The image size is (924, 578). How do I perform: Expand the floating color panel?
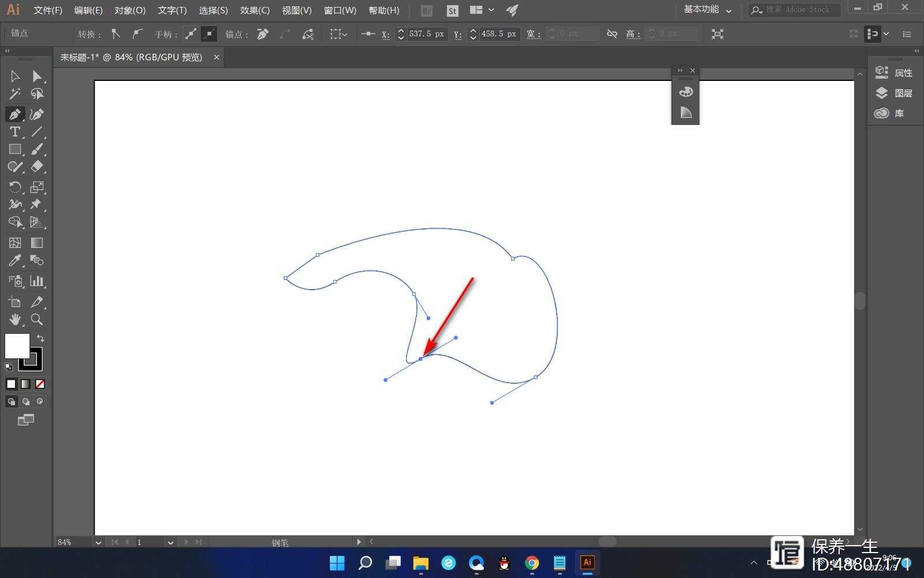[x=680, y=71]
